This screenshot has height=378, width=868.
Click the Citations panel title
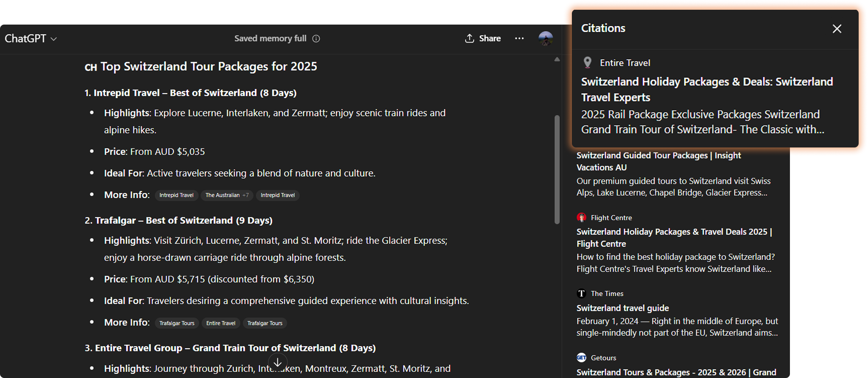click(x=603, y=28)
